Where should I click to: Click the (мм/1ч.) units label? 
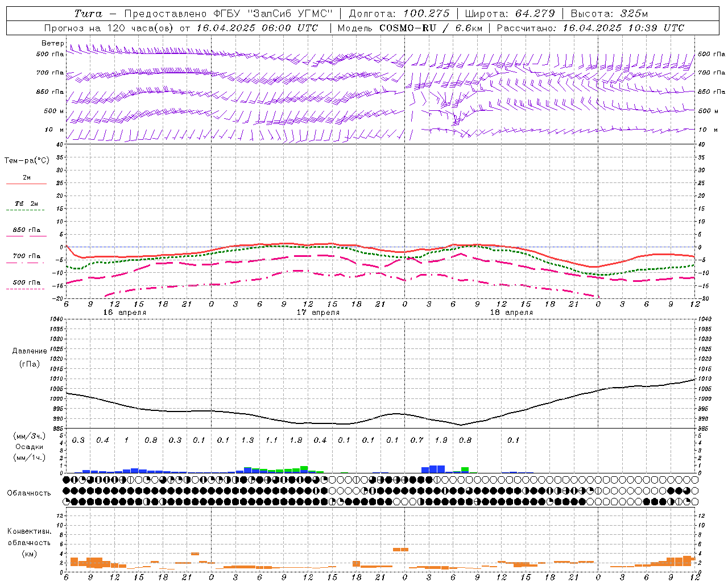tap(29, 458)
